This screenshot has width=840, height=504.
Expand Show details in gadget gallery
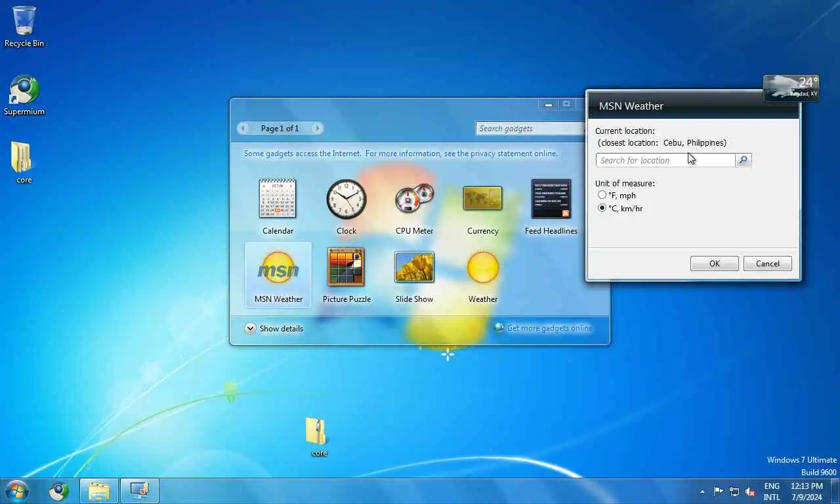[x=274, y=329]
